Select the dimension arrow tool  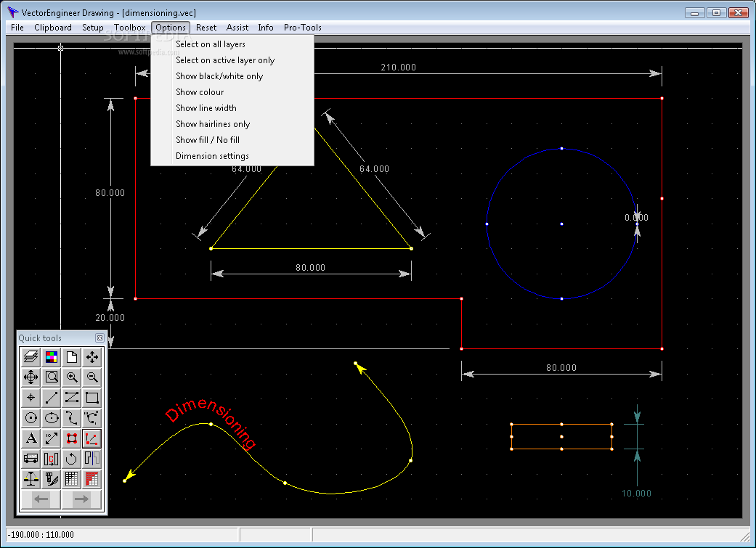coord(51,438)
